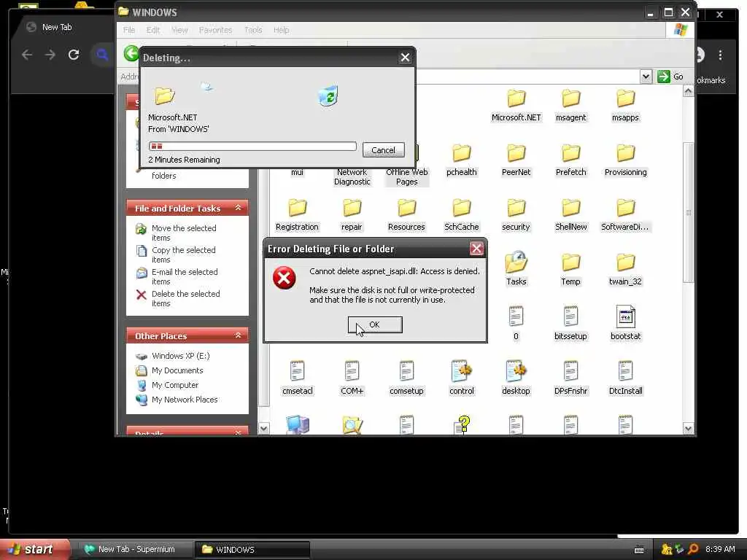Image resolution: width=747 pixels, height=560 pixels.
Task: Switch to WINDOWS taskbar item
Action: point(252,550)
